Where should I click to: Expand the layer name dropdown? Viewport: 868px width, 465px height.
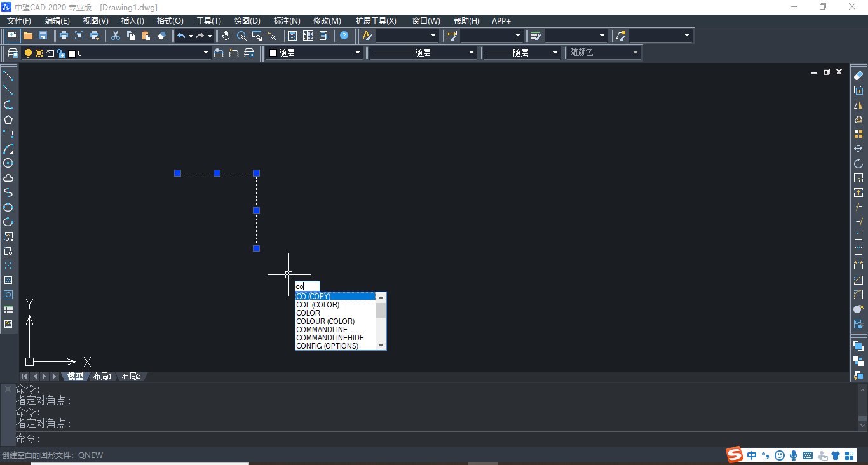coord(205,53)
